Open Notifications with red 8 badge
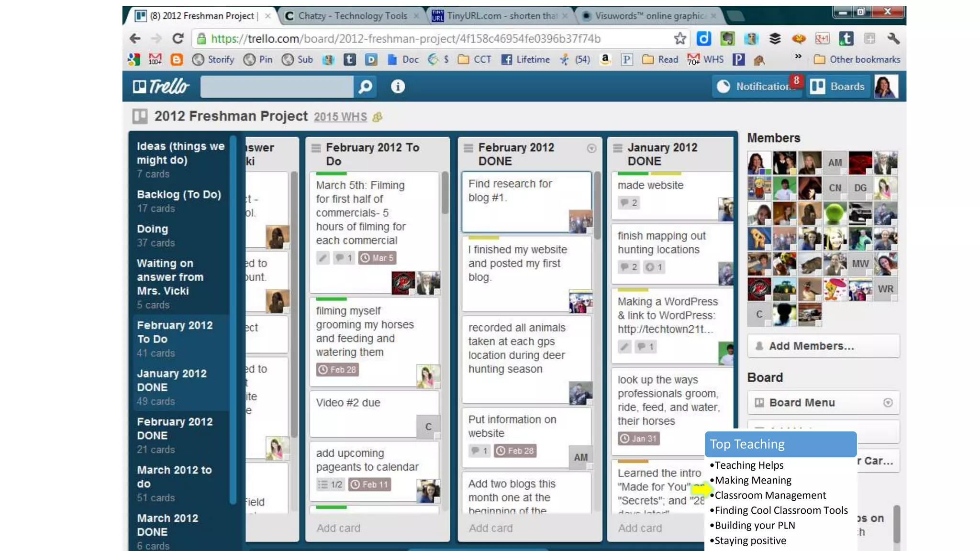Viewport: 980px width, 551px height. click(x=757, y=87)
